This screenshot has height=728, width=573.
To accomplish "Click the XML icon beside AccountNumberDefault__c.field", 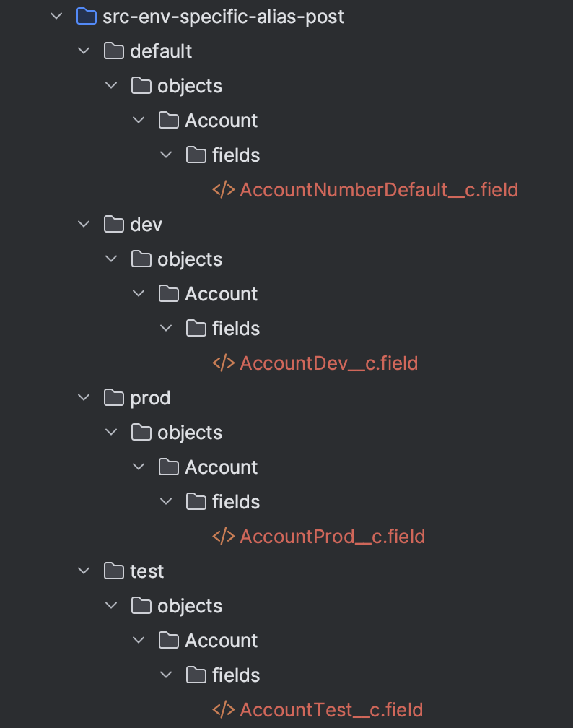I will coord(224,190).
